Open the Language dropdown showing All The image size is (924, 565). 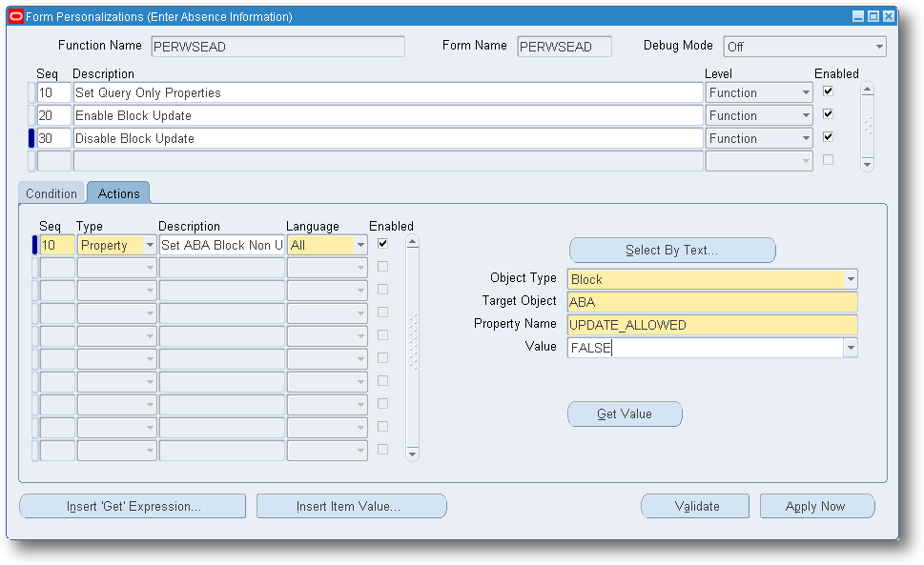click(x=360, y=245)
